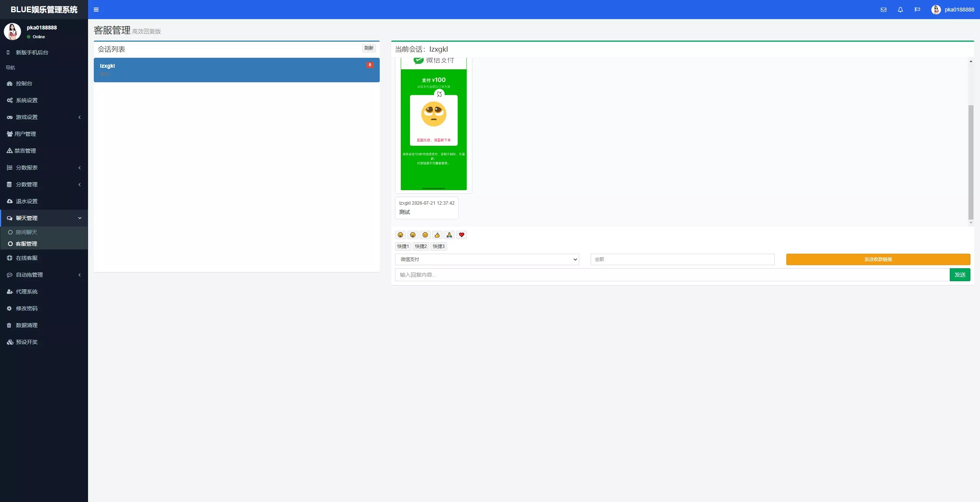Image resolution: width=980 pixels, height=502 pixels.
Task: Click the 当前会话：lzxgkl header
Action: tap(421, 49)
